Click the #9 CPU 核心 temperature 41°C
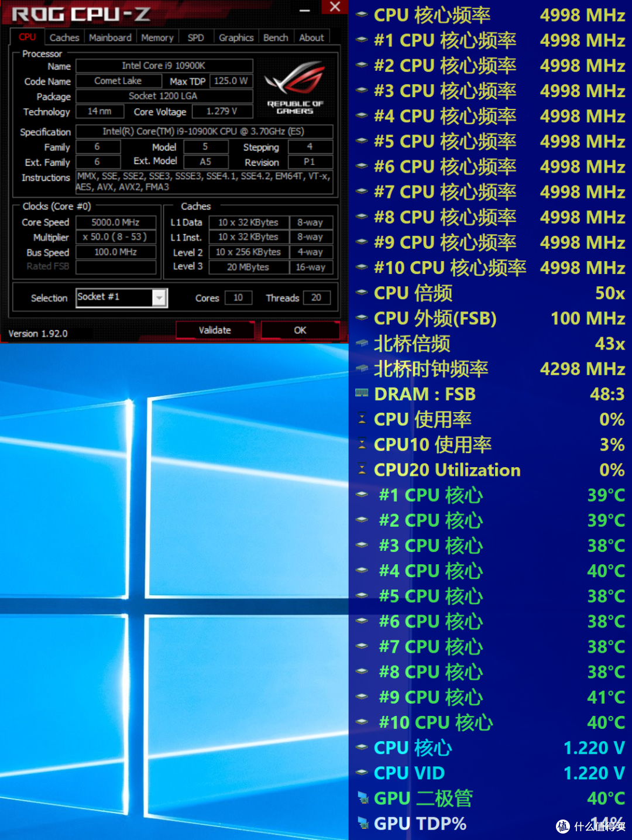This screenshot has height=840, width=632. click(x=606, y=697)
